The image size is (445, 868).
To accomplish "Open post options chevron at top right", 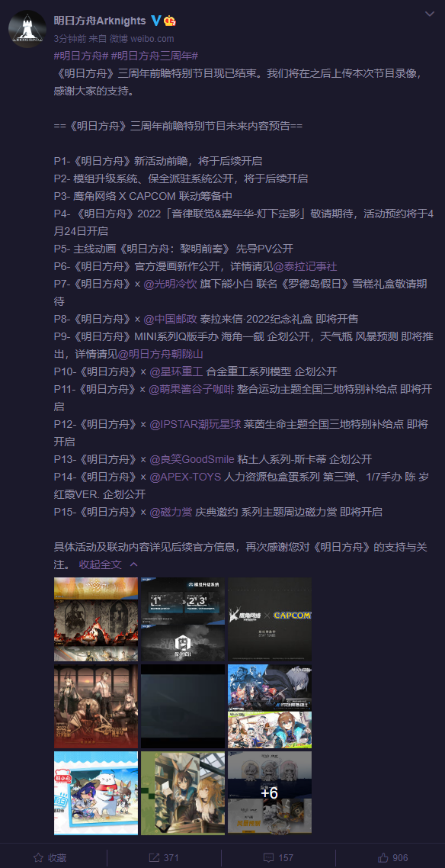I will (429, 13).
